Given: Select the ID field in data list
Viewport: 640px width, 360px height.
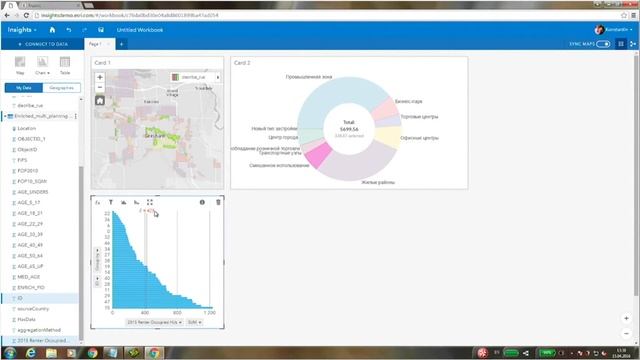Looking at the screenshot, I should [x=40, y=298].
